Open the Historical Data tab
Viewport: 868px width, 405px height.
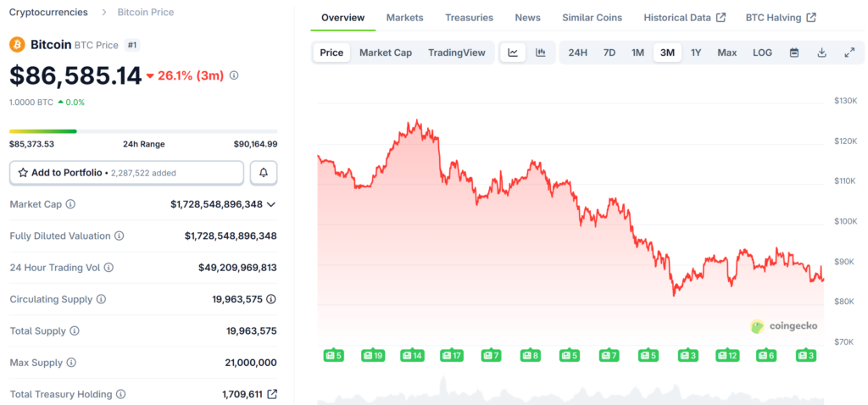pyautogui.click(x=684, y=17)
